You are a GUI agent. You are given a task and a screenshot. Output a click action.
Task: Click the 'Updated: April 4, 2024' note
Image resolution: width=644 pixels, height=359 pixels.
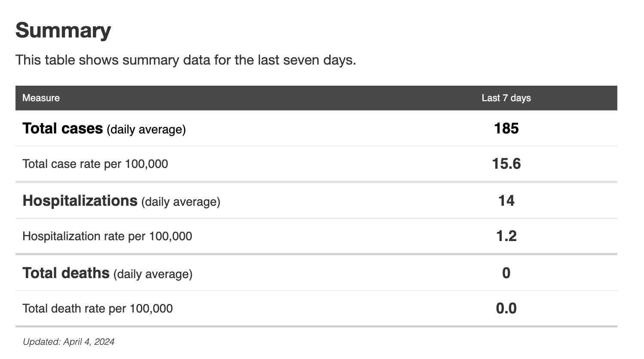point(68,342)
